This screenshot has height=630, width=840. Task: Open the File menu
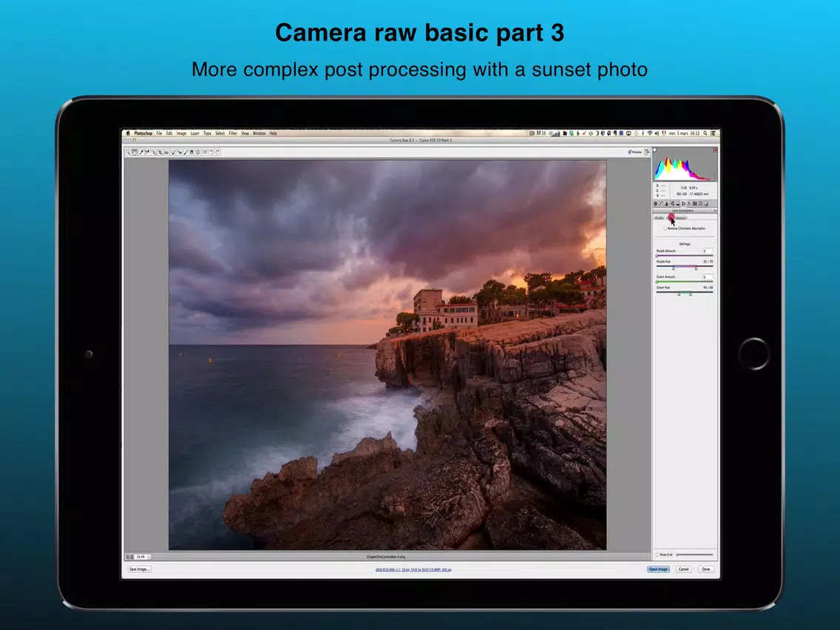point(159,133)
